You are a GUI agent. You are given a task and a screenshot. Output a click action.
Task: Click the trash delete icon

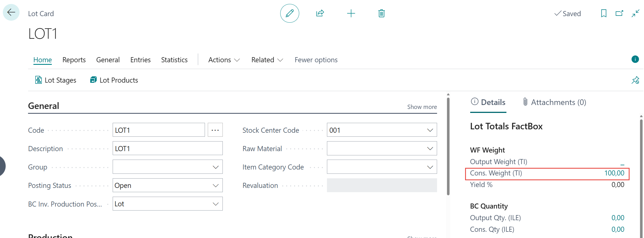click(381, 13)
